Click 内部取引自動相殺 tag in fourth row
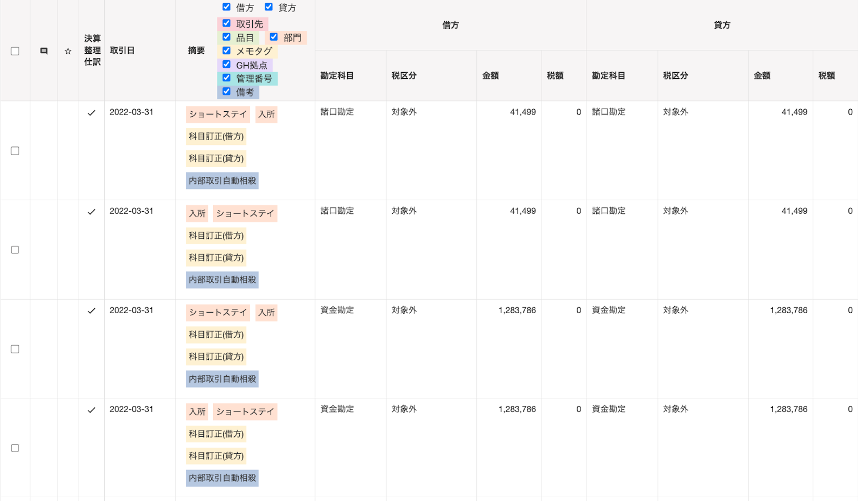The height and width of the screenshot is (501, 868). 222,478
